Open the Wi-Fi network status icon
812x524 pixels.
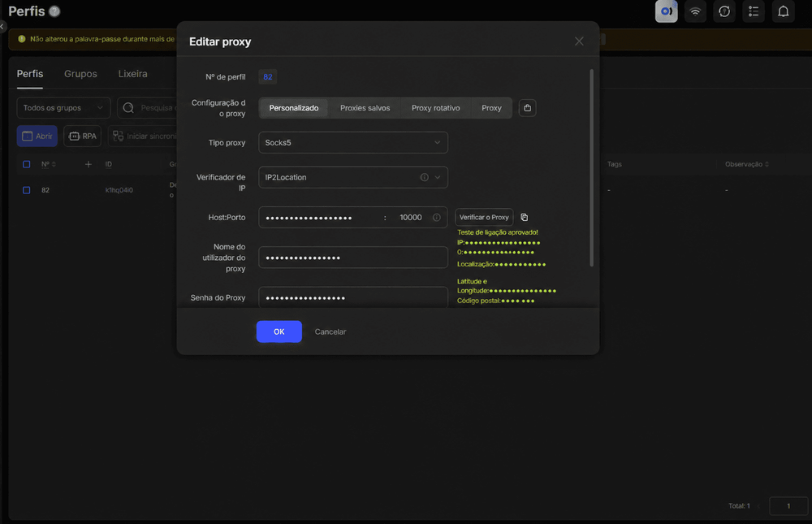(x=695, y=11)
